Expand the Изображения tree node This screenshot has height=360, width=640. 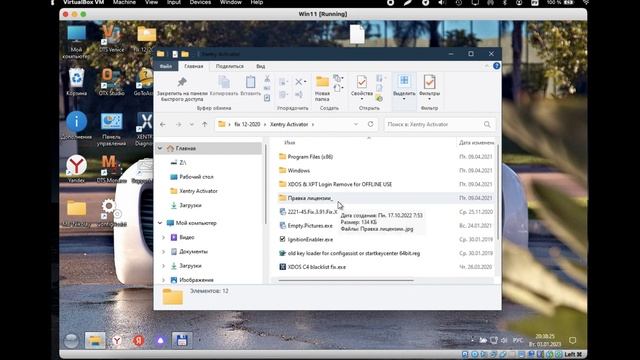(x=163, y=280)
